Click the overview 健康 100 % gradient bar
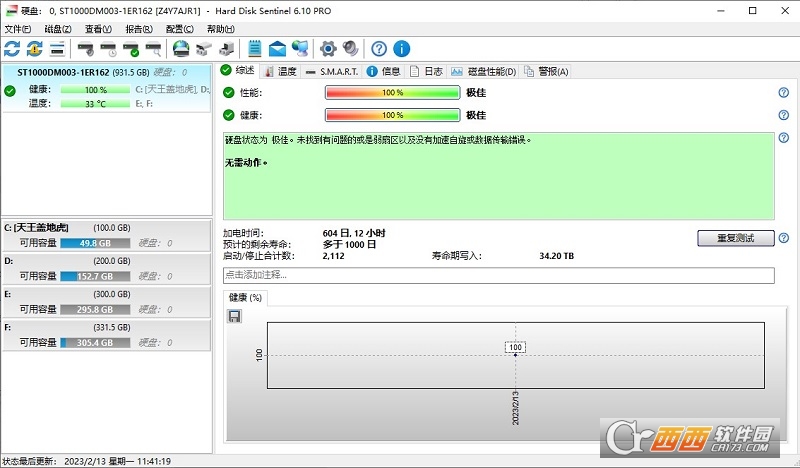The width and height of the screenshot is (800, 468). point(392,115)
